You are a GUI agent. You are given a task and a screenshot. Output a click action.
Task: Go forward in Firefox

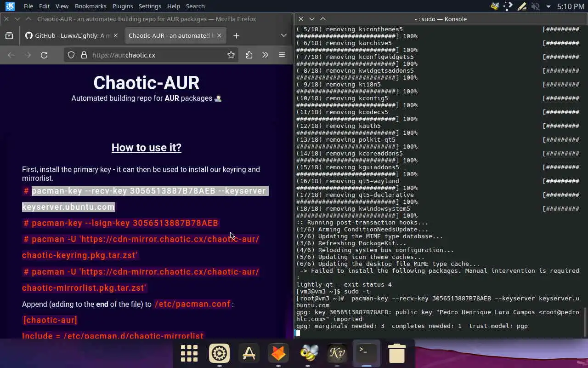pos(28,55)
